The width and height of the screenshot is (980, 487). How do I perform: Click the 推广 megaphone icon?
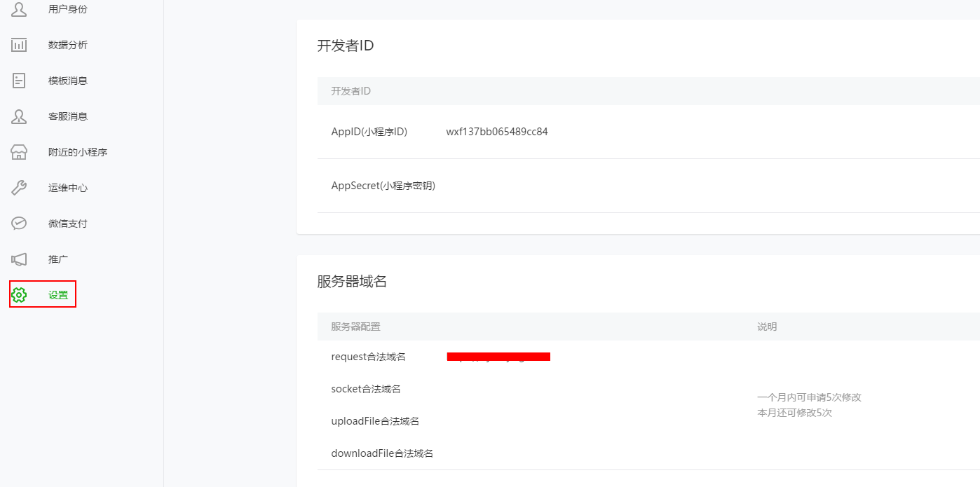tap(19, 259)
